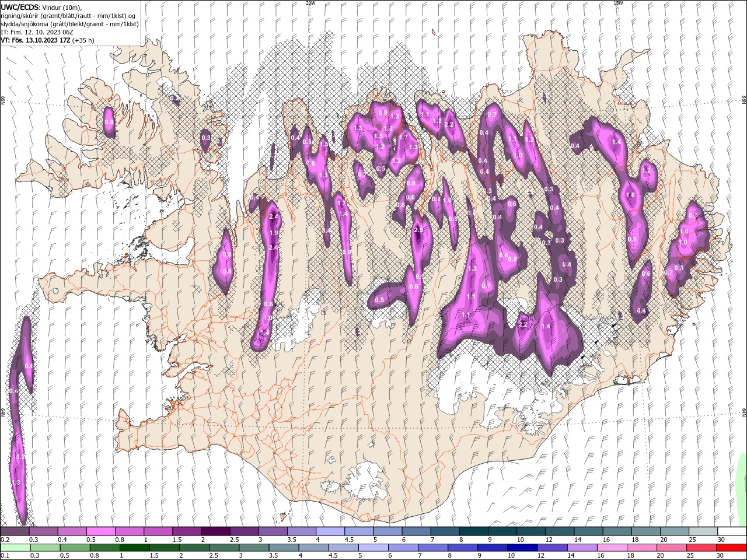
Task: Click the '20W' longitude label at the top
Action: point(310,3)
